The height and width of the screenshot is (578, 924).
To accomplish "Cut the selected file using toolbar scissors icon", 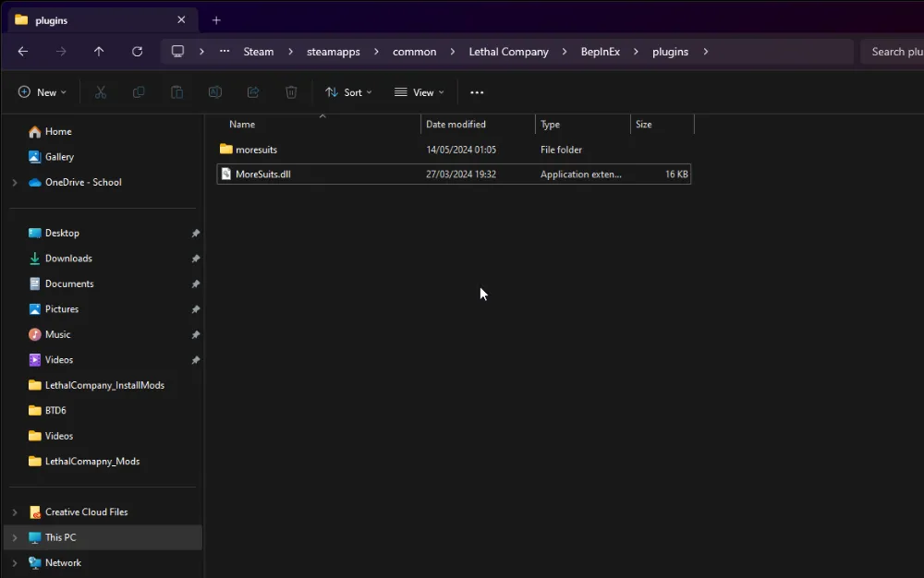I will point(100,92).
